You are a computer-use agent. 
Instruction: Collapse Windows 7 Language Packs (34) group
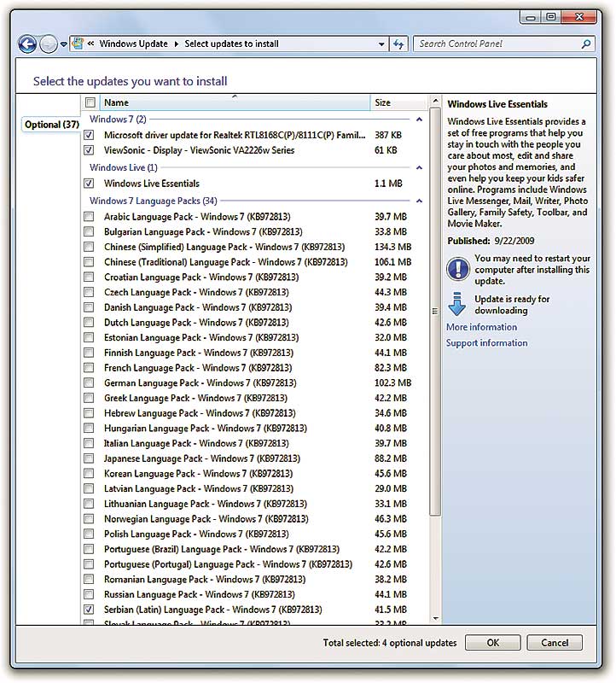coord(419,201)
